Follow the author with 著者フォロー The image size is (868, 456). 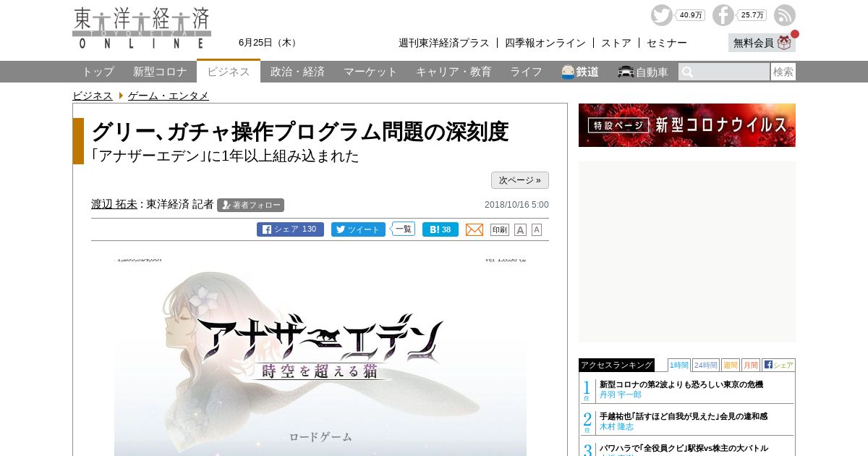click(x=250, y=205)
